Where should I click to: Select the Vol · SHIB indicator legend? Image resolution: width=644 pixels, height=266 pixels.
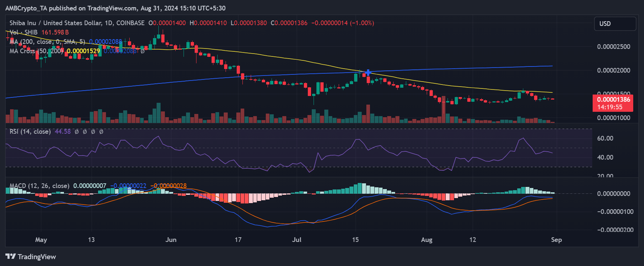24,32
